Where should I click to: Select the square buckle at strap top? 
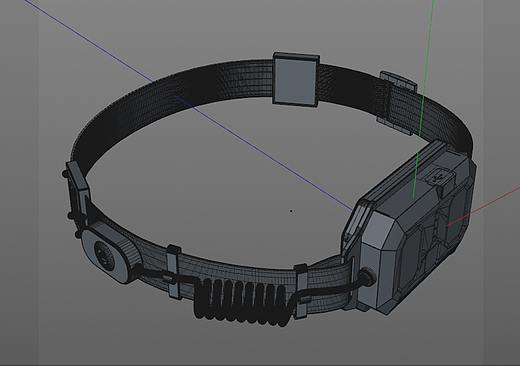tap(296, 79)
